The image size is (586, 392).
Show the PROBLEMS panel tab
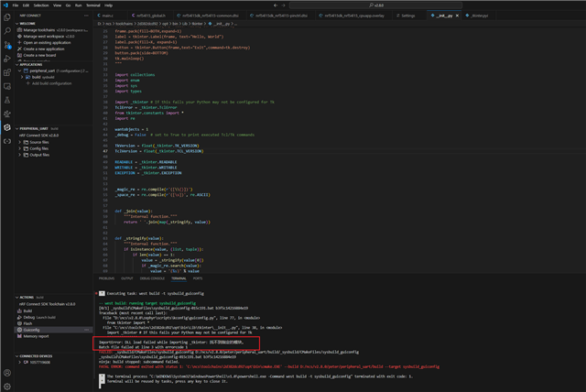point(106,278)
